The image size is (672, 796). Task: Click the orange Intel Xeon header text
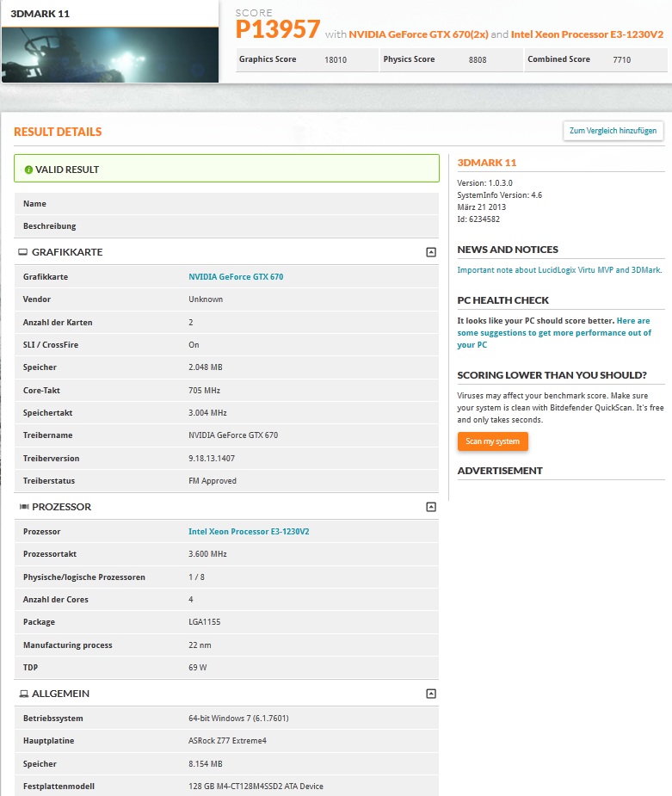[x=587, y=34]
